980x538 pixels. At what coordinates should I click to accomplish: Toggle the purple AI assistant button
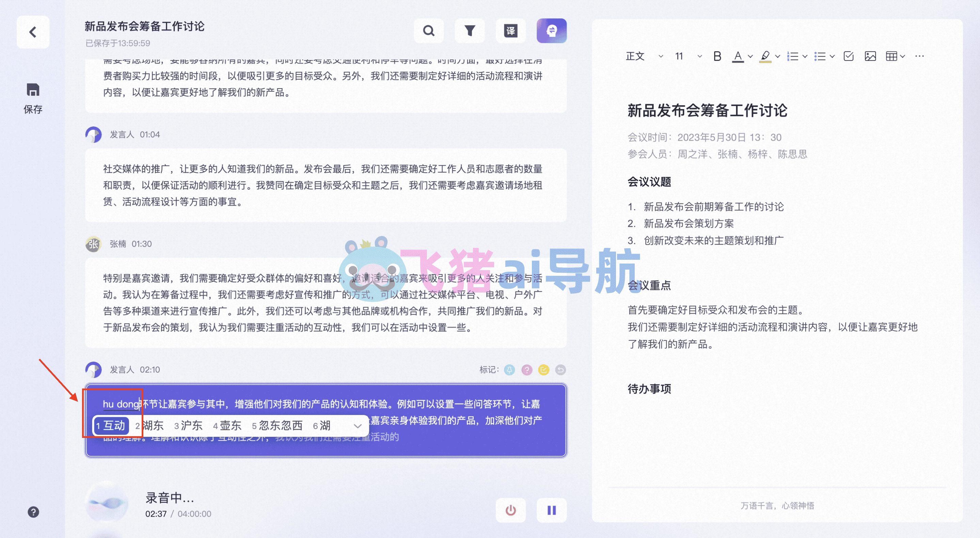click(x=552, y=31)
